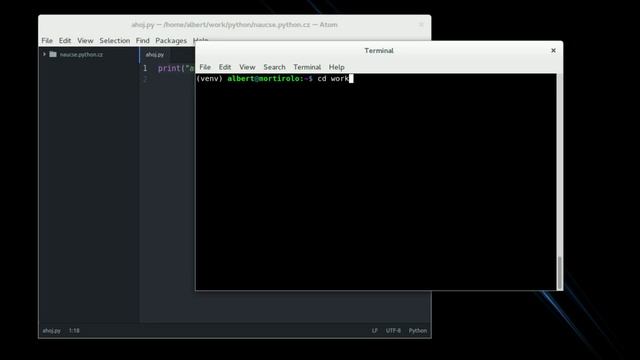Viewport: 640px width, 360px height.
Task: Open the Terminal menu in the Terminal menu bar
Action: pos(307,67)
